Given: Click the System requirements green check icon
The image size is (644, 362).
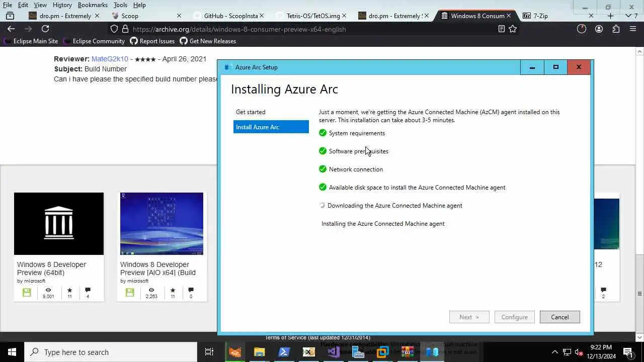Looking at the screenshot, I should click(323, 133).
